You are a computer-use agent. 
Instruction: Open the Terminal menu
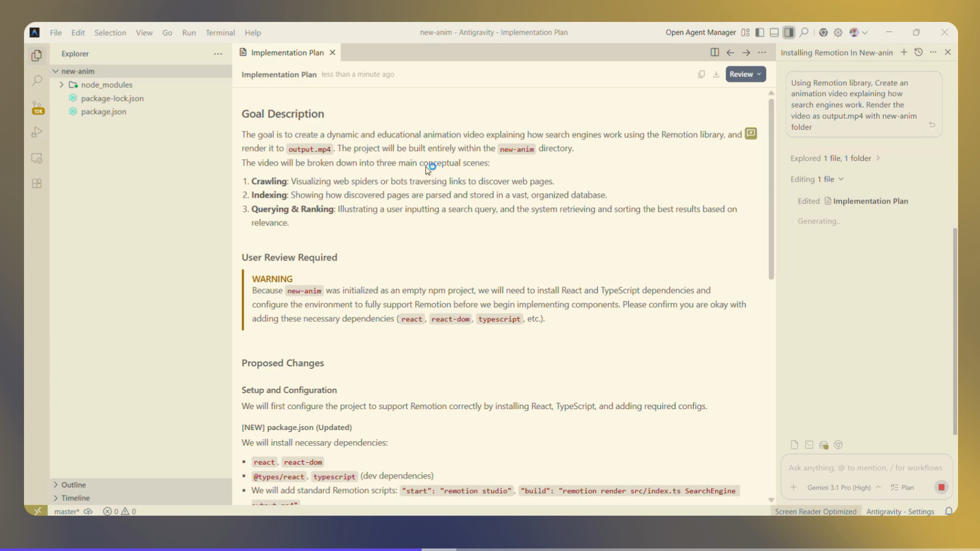tap(220, 33)
